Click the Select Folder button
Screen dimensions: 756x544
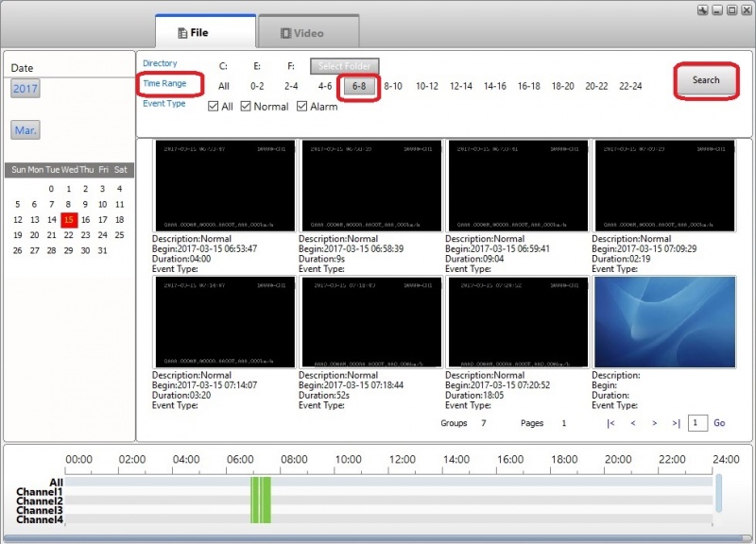coord(345,66)
